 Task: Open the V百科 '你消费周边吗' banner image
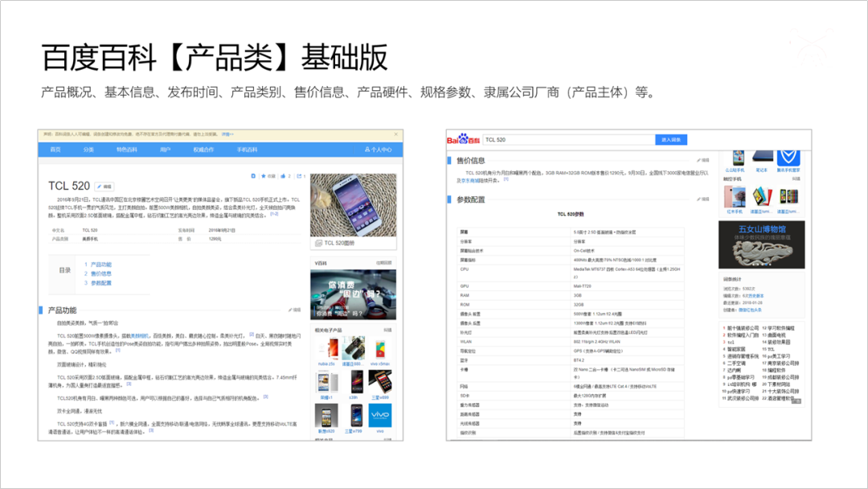[x=353, y=294]
